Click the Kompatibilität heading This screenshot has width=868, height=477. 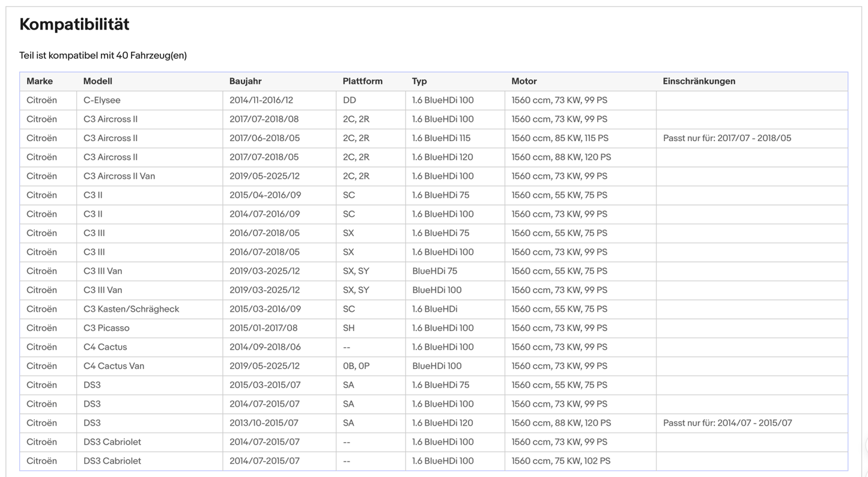(x=74, y=25)
